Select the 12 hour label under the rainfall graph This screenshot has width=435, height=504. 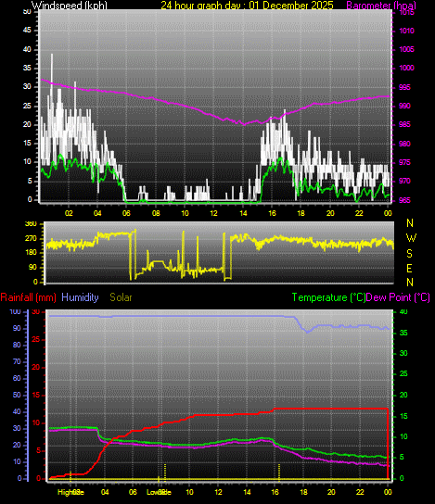(219, 492)
